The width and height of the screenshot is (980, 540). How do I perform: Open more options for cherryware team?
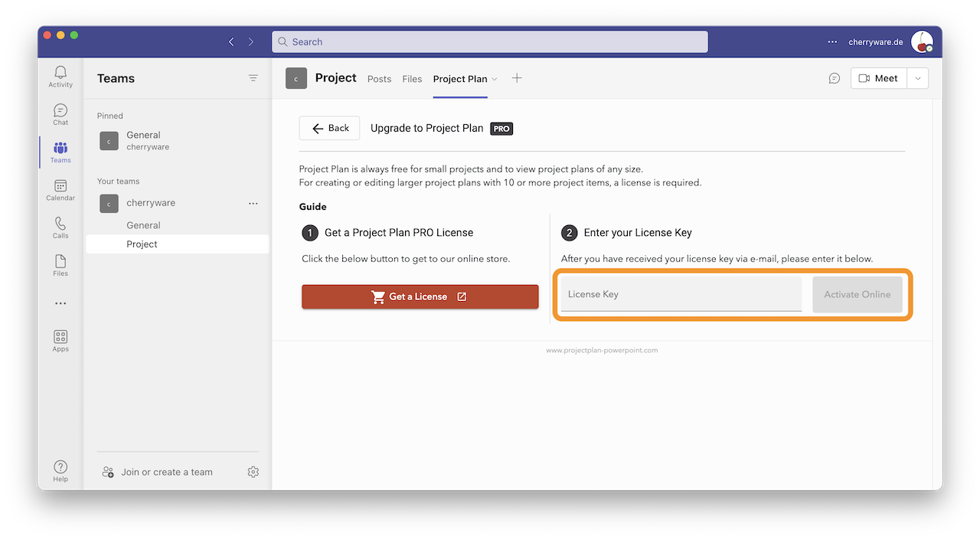pos(253,203)
